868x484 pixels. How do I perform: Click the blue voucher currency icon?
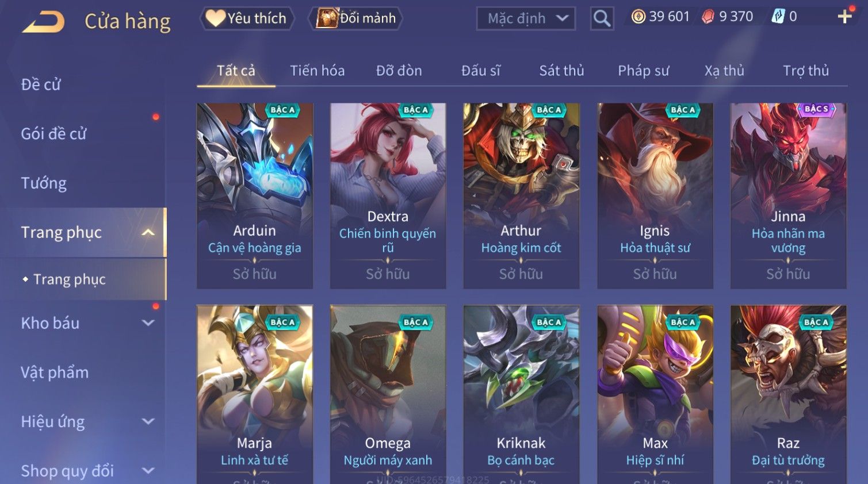(x=778, y=17)
